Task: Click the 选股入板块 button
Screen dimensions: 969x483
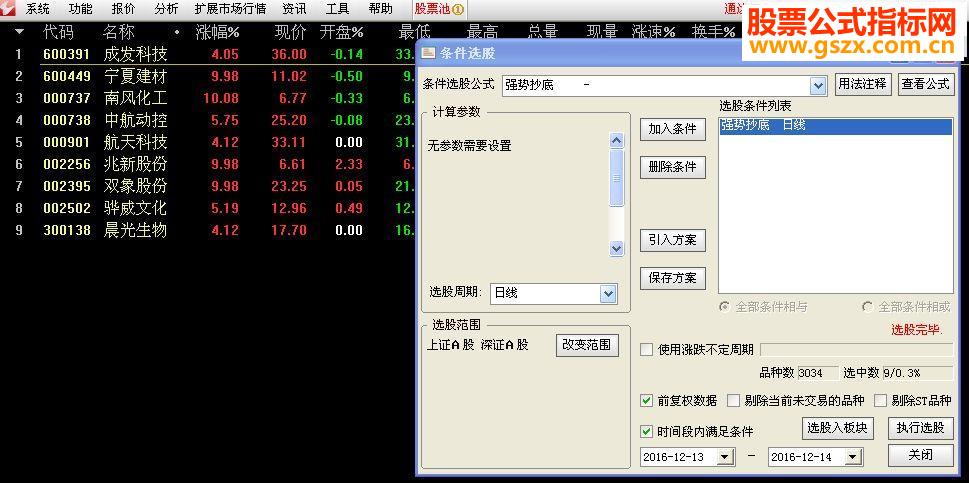Action: [837, 428]
